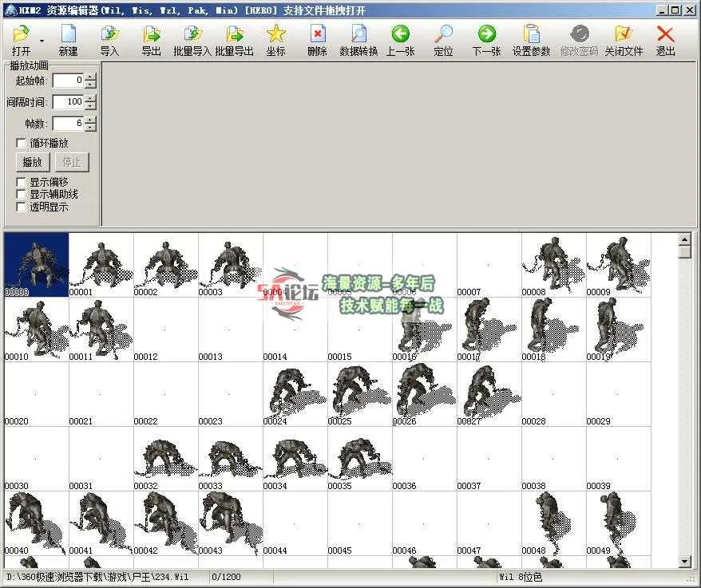Increase the 起始帧 start frame value

pyautogui.click(x=91, y=77)
